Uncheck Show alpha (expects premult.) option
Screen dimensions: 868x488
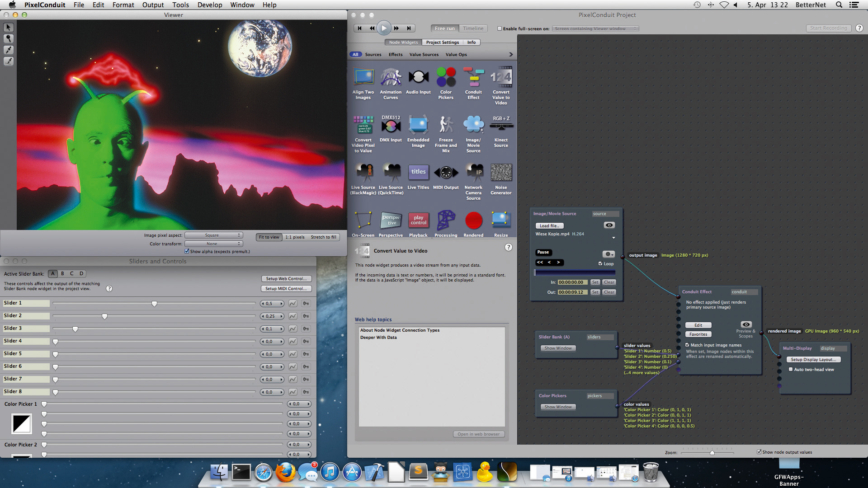[x=187, y=251]
